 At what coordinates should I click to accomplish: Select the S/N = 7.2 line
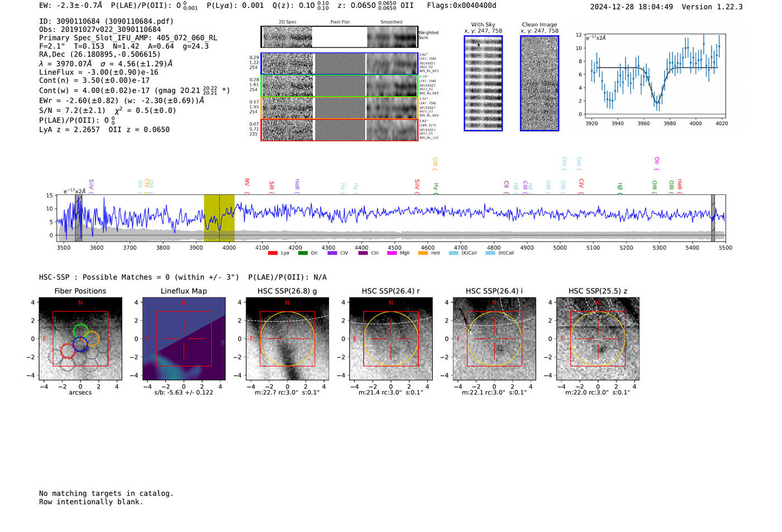click(x=107, y=110)
